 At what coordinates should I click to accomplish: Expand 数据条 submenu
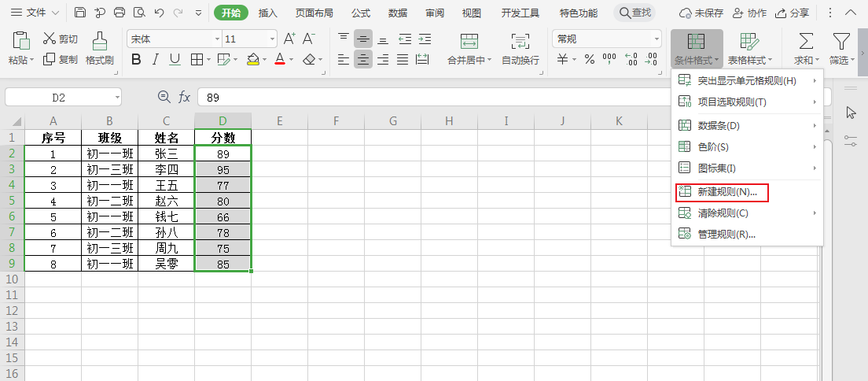coord(747,126)
